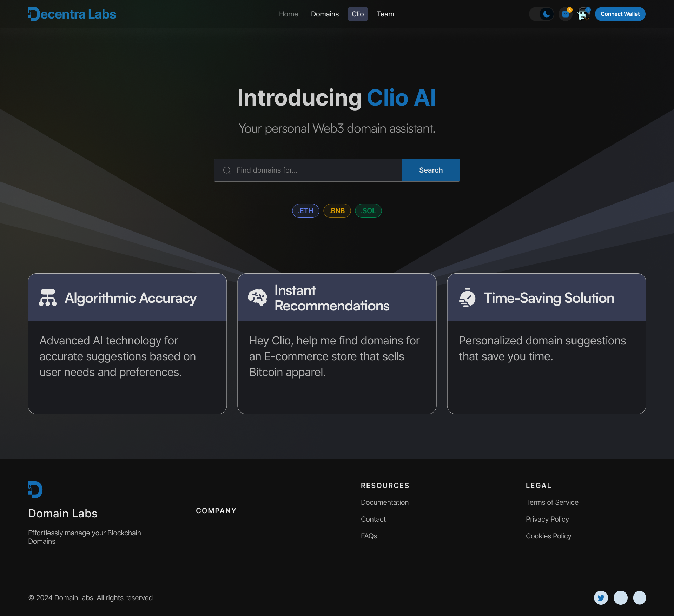
Task: Select the .ETH domain filter chip
Action: pos(305,211)
